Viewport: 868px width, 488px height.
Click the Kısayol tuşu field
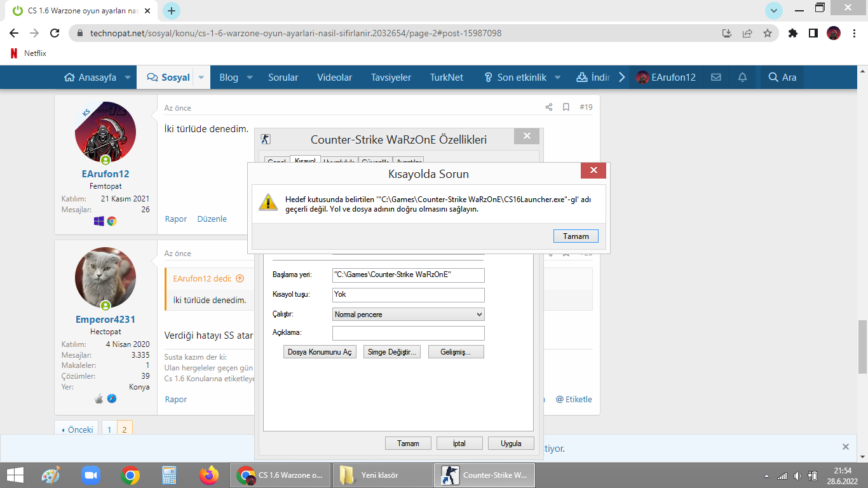409,295
